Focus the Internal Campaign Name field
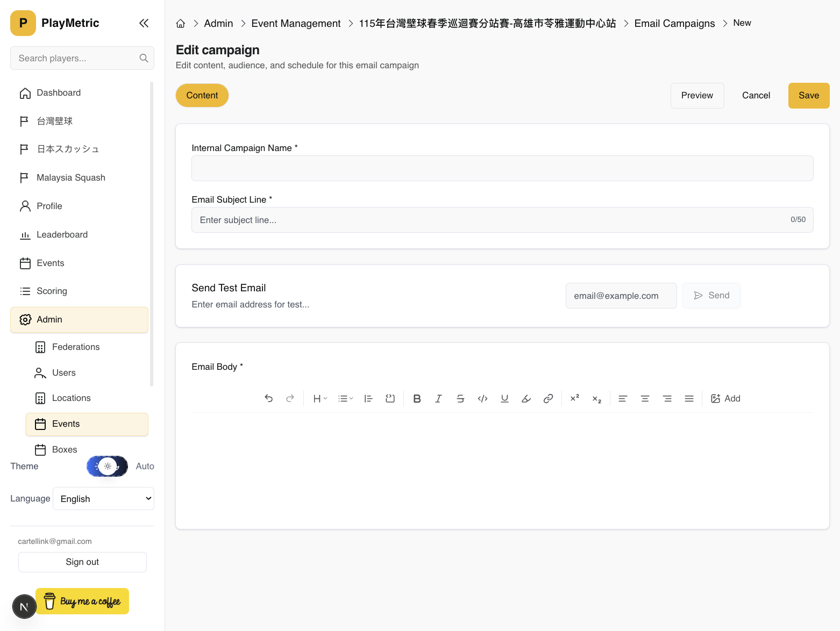Screen dimensions: 840x631 tap(502, 168)
